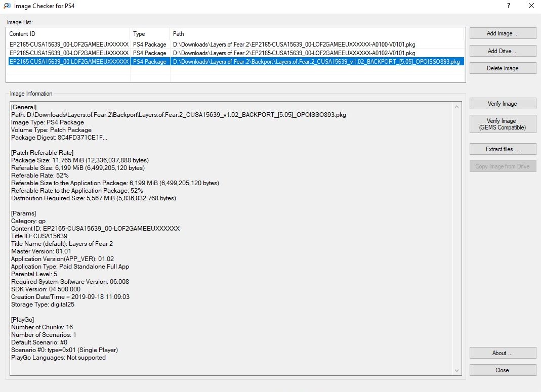Viewport: 541px width, 392px height.
Task: Click the Title Name (default) line
Action: (x=62, y=244)
